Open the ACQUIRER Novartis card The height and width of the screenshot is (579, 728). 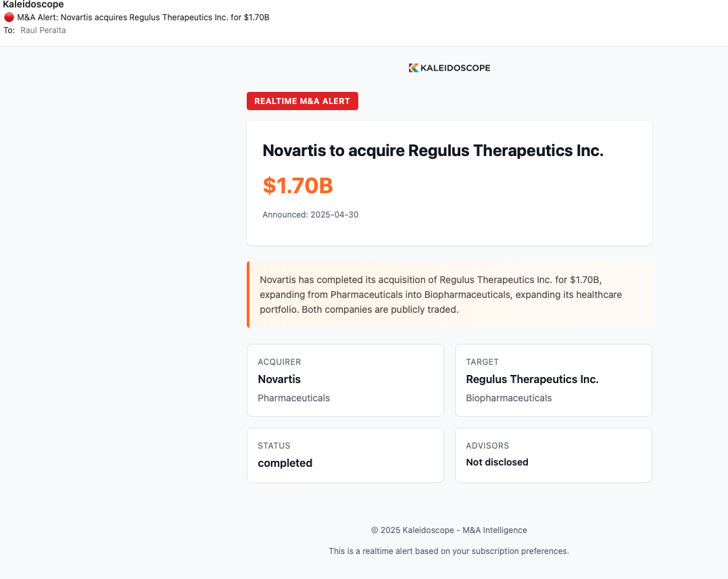[345, 380]
